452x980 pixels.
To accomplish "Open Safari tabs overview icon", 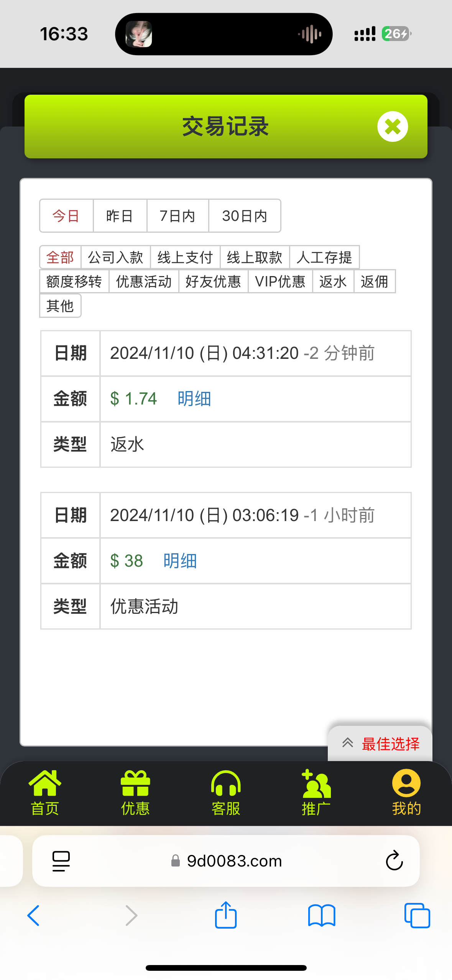I will 417,915.
